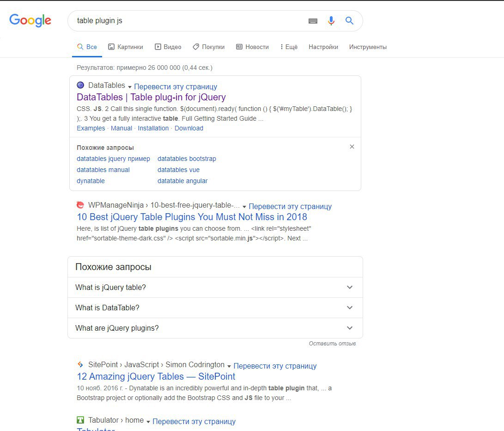Search 'datatables jquery пример'
Viewport: 504px width, 431px height.
[113, 159]
